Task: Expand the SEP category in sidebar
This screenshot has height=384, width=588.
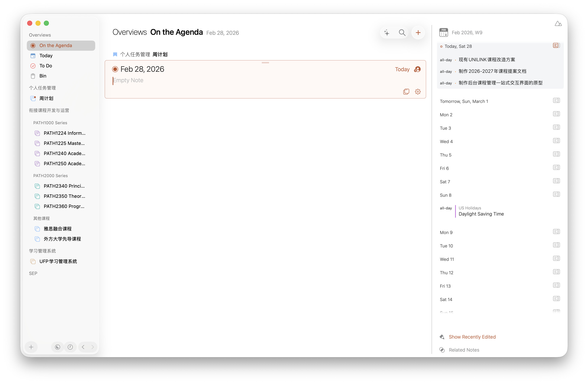Action: click(33, 274)
